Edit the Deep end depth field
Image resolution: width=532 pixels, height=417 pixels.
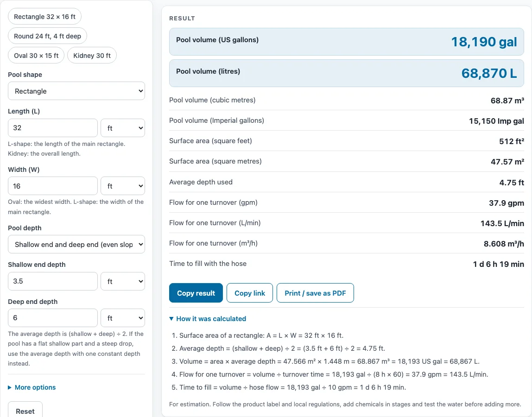(x=52, y=318)
